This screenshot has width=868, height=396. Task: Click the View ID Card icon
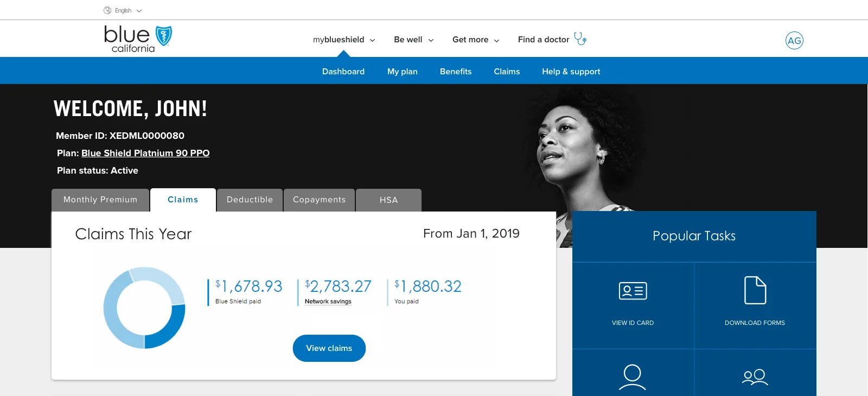click(633, 291)
